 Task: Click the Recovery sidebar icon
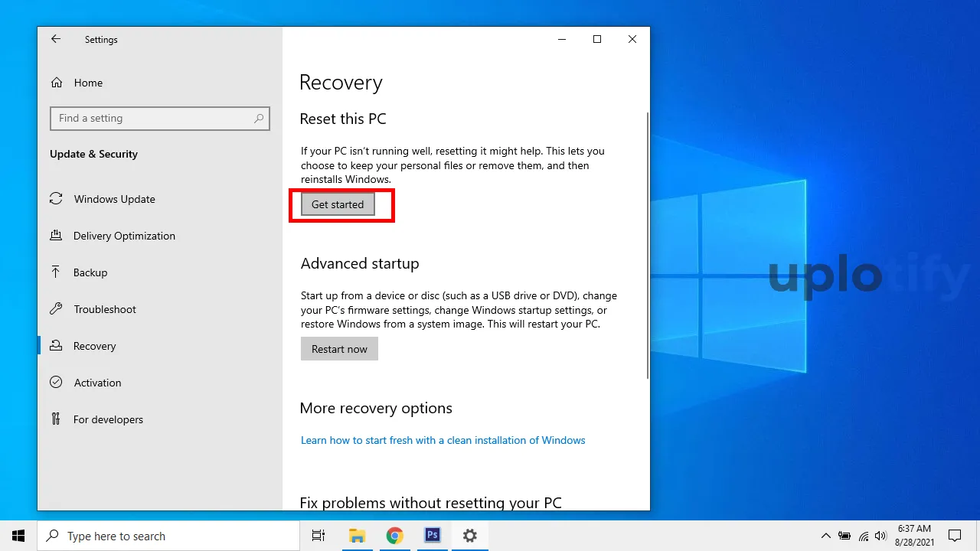[x=56, y=346]
